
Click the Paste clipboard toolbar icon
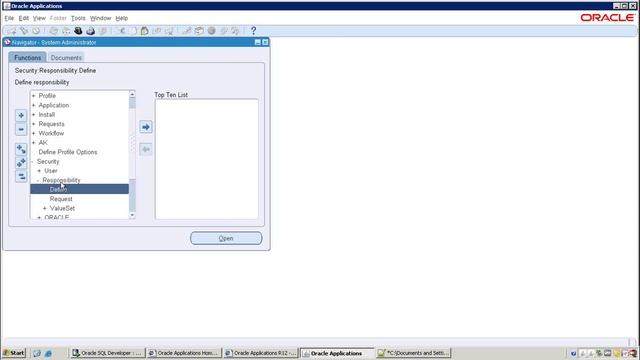[144, 31]
